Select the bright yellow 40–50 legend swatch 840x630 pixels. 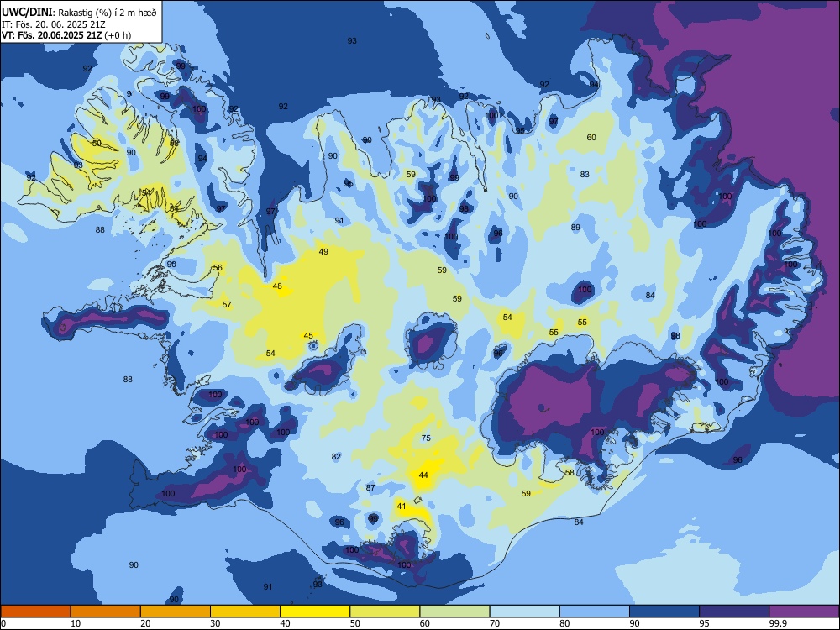pyautogui.click(x=315, y=612)
